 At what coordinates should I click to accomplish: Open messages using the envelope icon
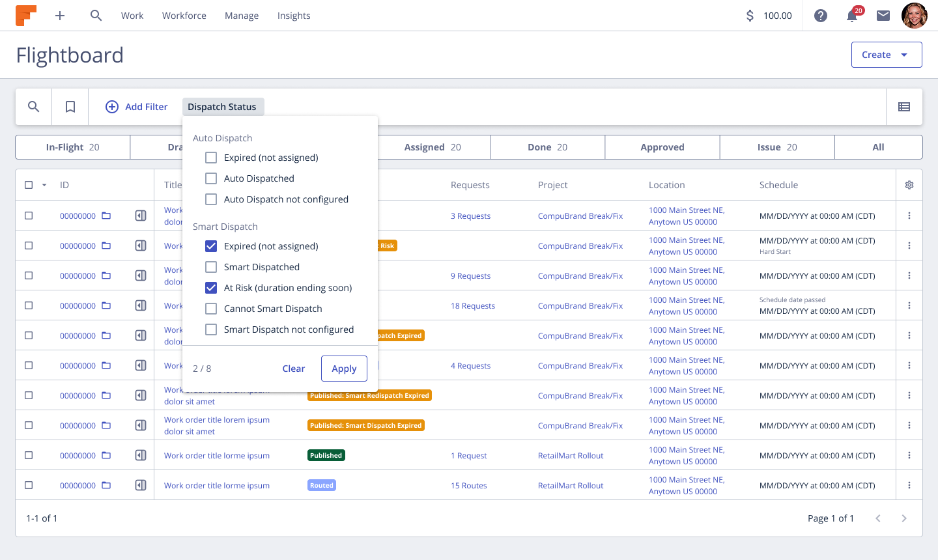[x=883, y=16]
